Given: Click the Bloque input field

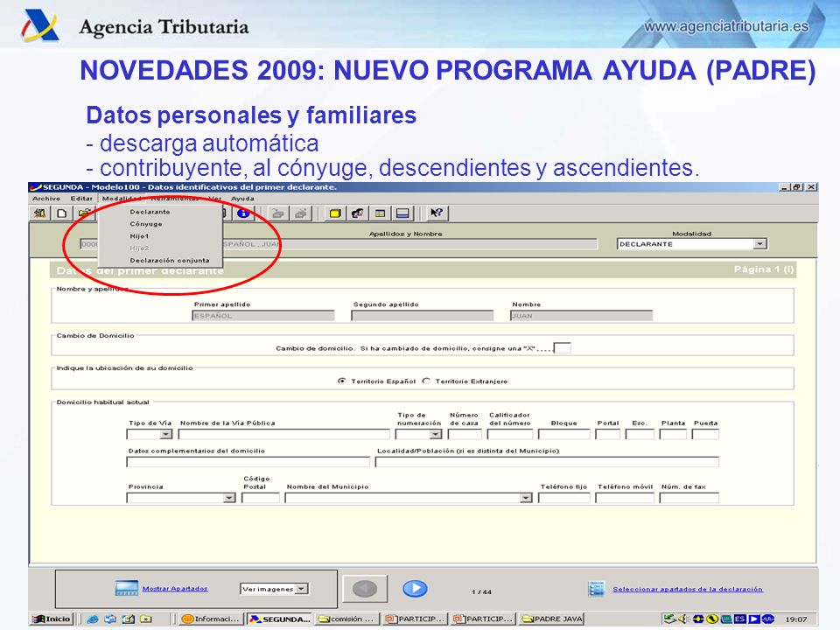Looking at the screenshot, I should point(563,434).
